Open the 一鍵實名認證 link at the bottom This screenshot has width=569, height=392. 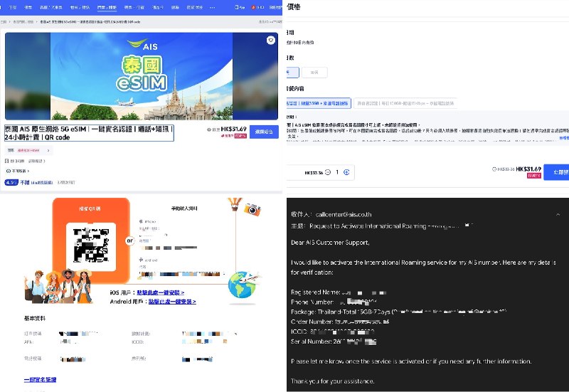[41, 380]
